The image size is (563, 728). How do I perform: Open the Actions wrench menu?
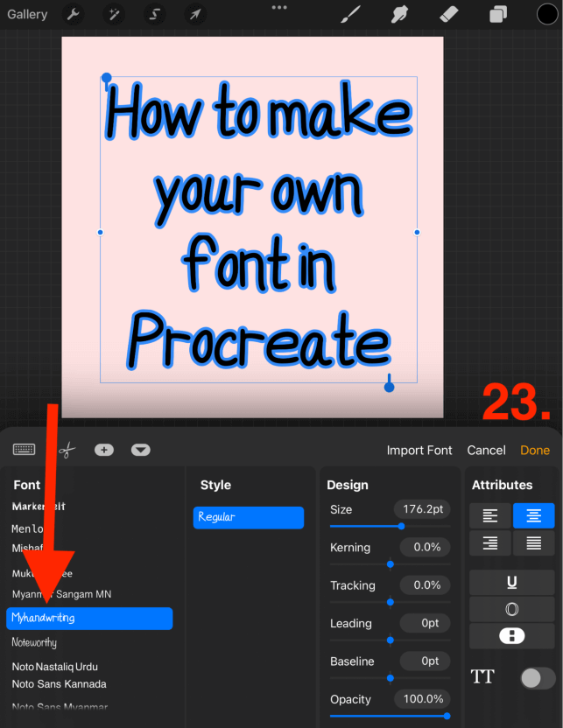pos(74,14)
